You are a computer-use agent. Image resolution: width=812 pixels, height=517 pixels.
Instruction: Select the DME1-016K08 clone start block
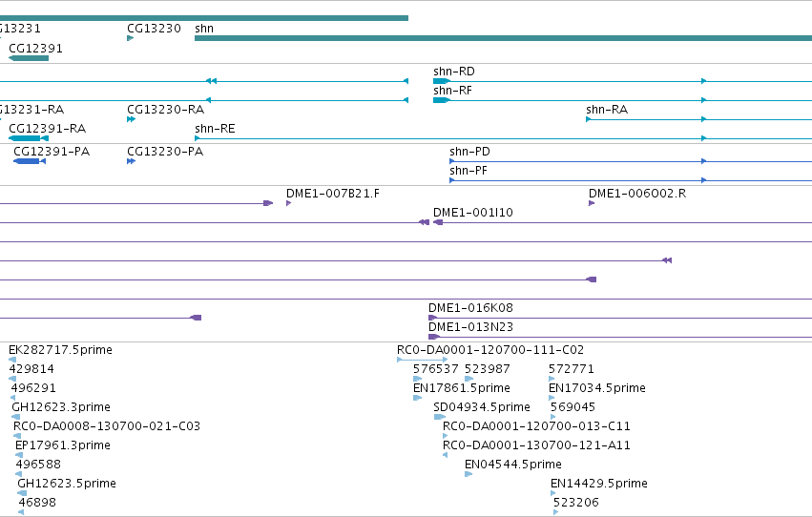click(433, 318)
